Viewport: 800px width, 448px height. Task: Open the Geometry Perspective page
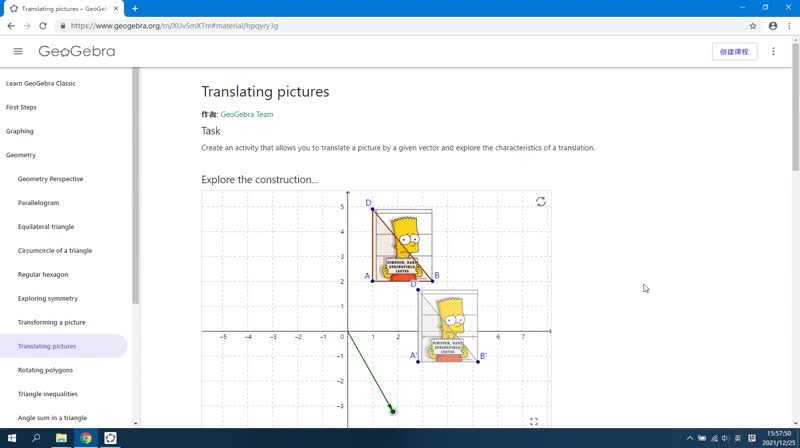click(51, 179)
